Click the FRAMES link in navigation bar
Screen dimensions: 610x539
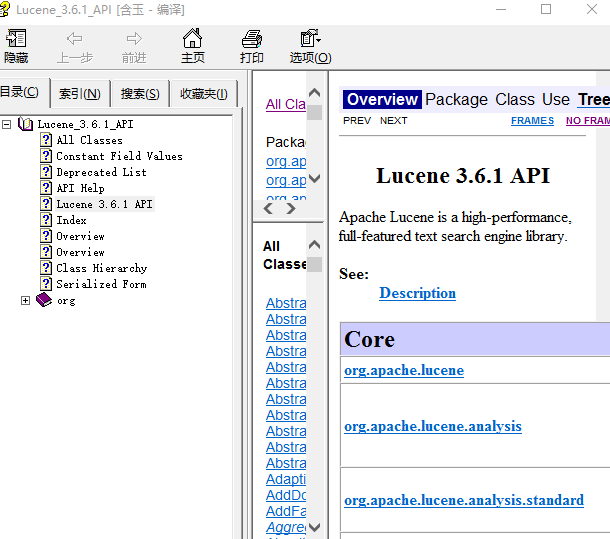532,121
